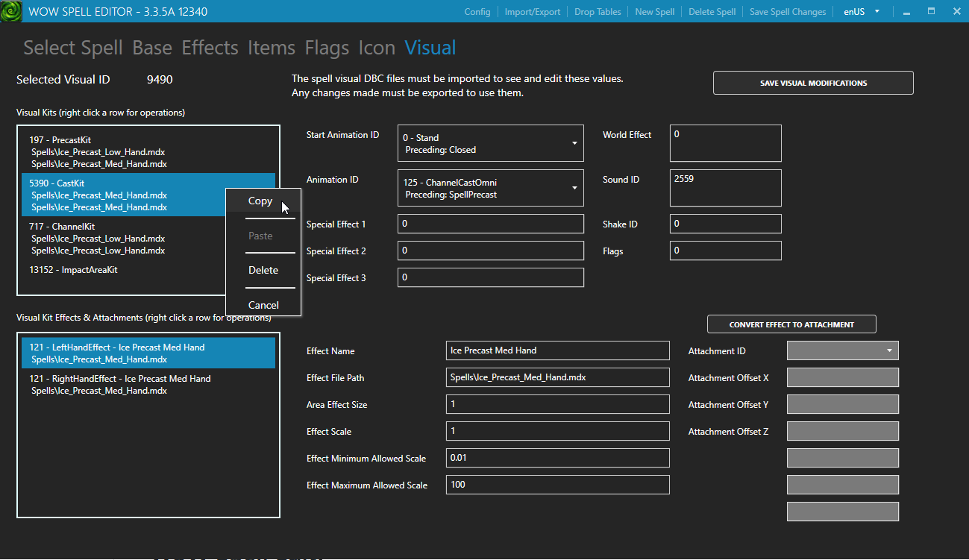Select Cancel in the context menu
The width and height of the screenshot is (969, 560).
click(263, 305)
